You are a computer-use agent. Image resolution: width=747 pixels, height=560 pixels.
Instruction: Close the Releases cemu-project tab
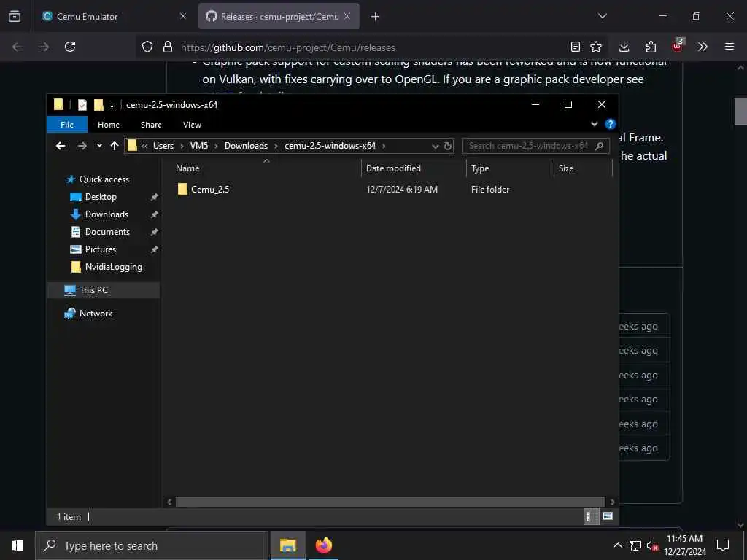[347, 17]
